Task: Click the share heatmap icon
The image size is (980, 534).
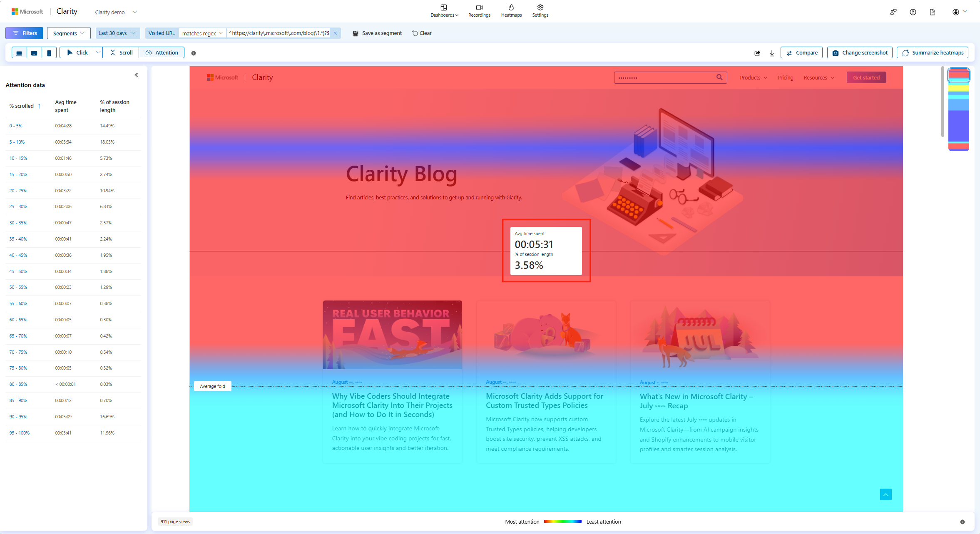Action: coord(757,53)
